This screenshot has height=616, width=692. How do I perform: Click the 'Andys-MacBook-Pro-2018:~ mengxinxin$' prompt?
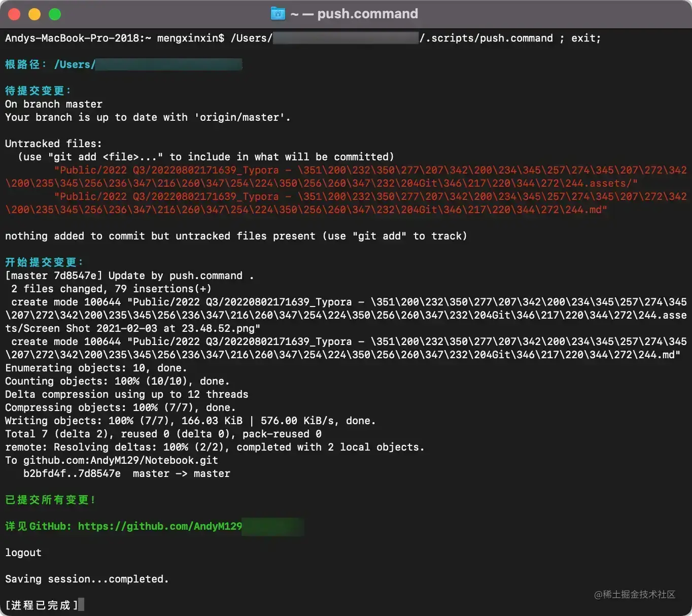(115, 38)
